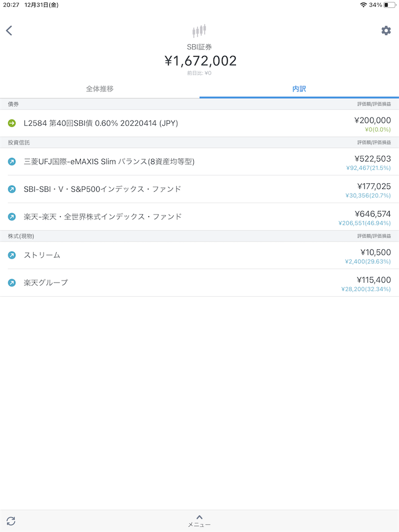399x532 pixels.
Task: Tap the ¥200,000 bond value
Action: click(x=373, y=120)
